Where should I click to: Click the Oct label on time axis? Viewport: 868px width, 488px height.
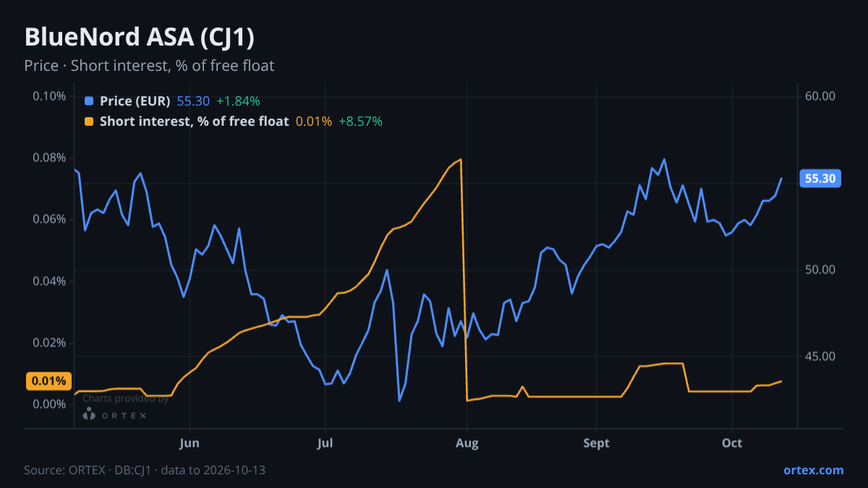733,442
